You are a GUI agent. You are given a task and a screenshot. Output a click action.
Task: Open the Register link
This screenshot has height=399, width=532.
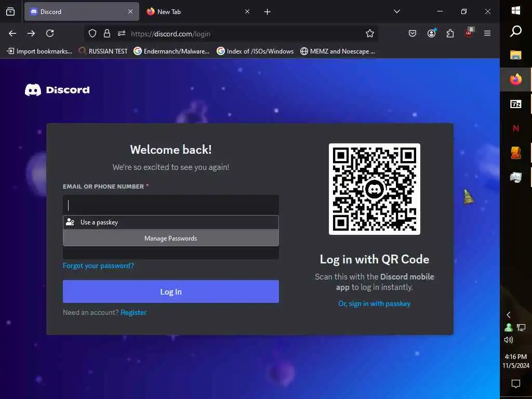(x=134, y=312)
